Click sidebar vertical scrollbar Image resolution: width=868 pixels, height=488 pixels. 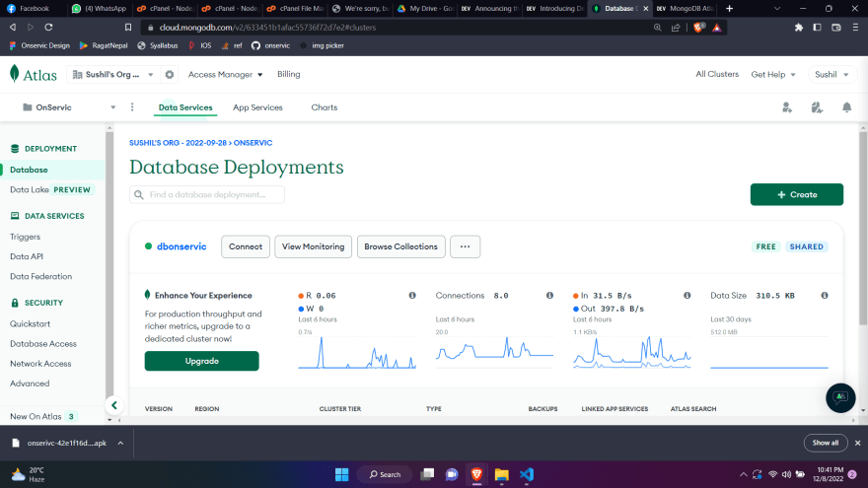(109, 265)
